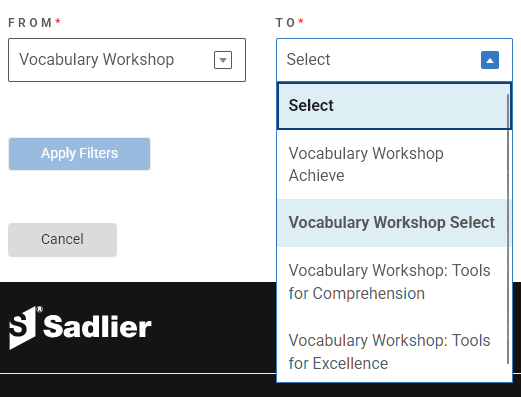Choose Vocabulary Workshop: Tools for Comprehension
This screenshot has width=521, height=397.
pos(393,282)
